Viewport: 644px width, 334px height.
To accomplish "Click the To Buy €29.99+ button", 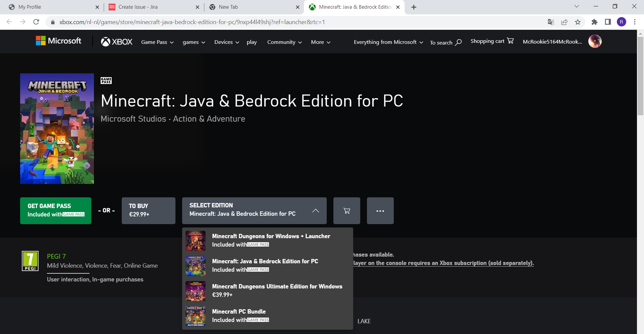I will [149, 211].
